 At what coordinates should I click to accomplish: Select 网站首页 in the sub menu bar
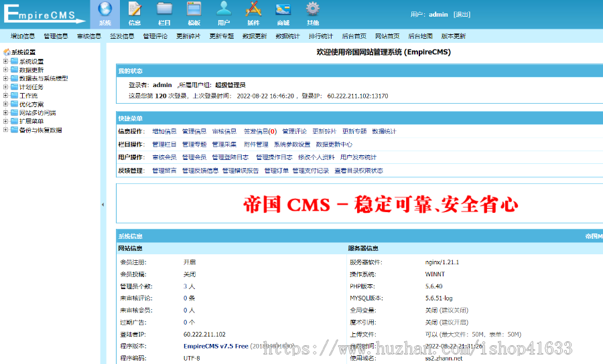tap(387, 36)
